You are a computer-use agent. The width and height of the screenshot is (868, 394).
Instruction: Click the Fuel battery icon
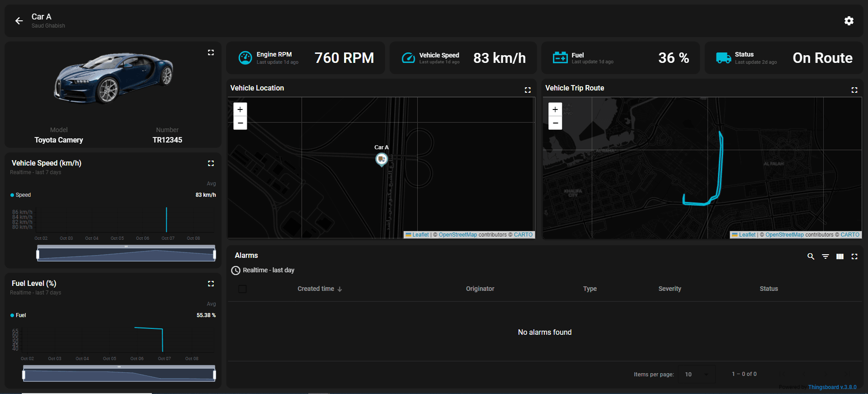pos(560,57)
